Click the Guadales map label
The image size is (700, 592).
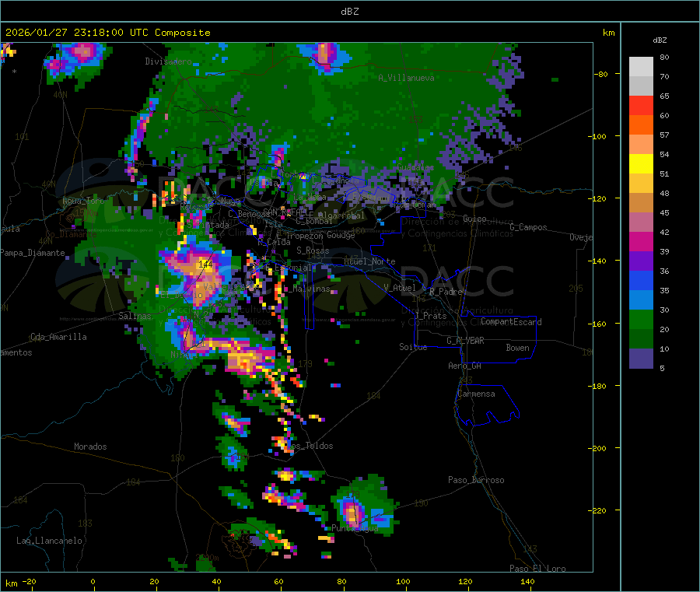click(x=415, y=167)
